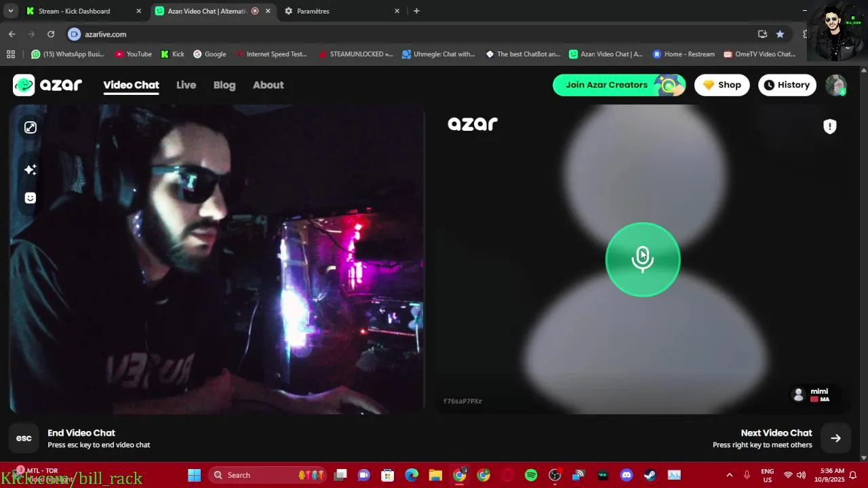Open Steam from the taskbar
Image resolution: width=868 pixels, height=488 pixels.
(650, 475)
